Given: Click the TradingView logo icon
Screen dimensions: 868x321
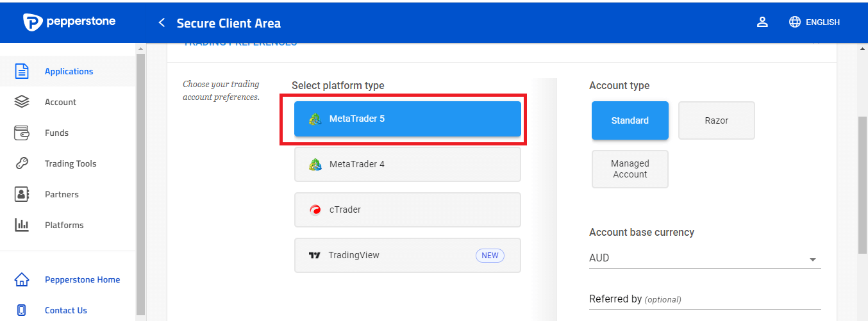Looking at the screenshot, I should coord(314,255).
